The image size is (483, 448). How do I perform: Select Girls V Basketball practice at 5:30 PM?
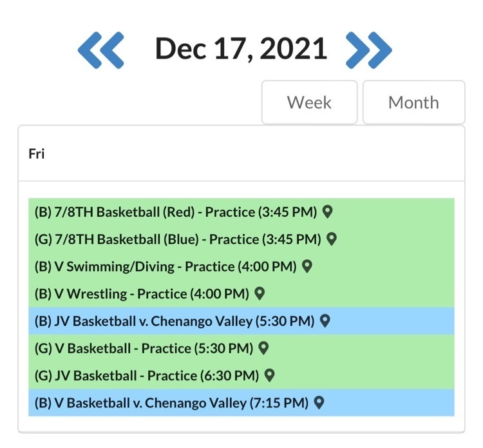[144, 348]
